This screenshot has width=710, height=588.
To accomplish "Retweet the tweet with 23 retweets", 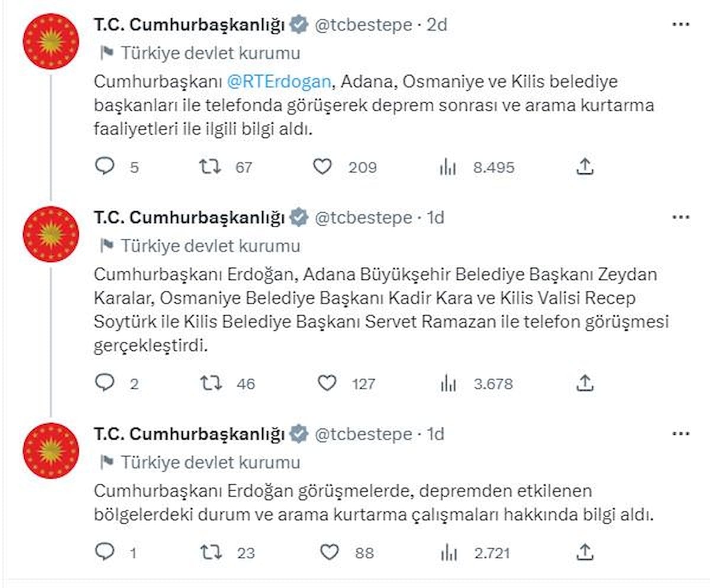I will pos(210,553).
